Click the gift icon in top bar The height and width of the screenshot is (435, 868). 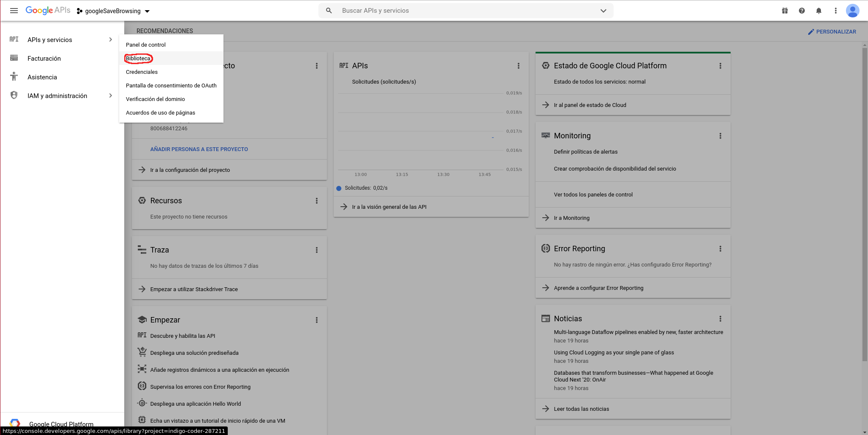click(785, 11)
